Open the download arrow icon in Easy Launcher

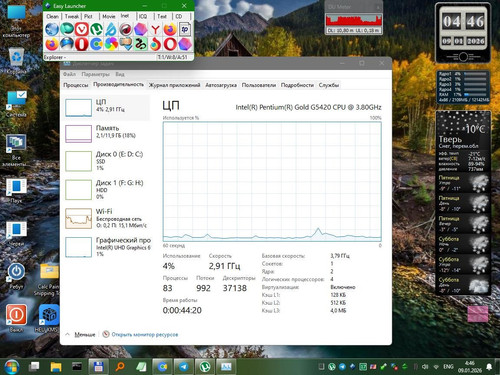(126, 44)
